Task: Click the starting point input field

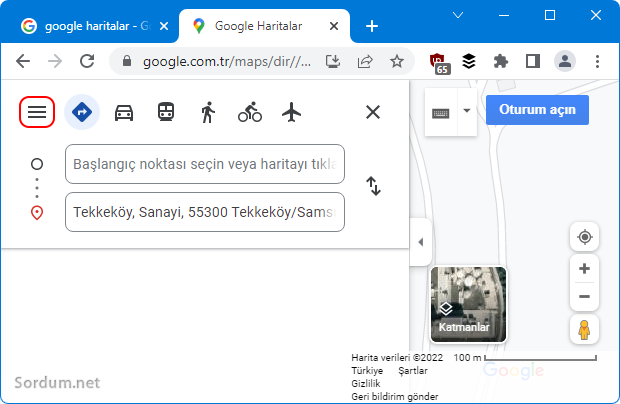Action: click(205, 164)
